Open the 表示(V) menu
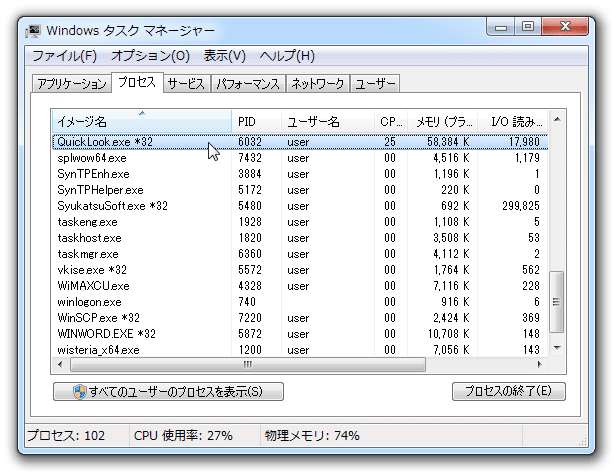 [x=224, y=56]
